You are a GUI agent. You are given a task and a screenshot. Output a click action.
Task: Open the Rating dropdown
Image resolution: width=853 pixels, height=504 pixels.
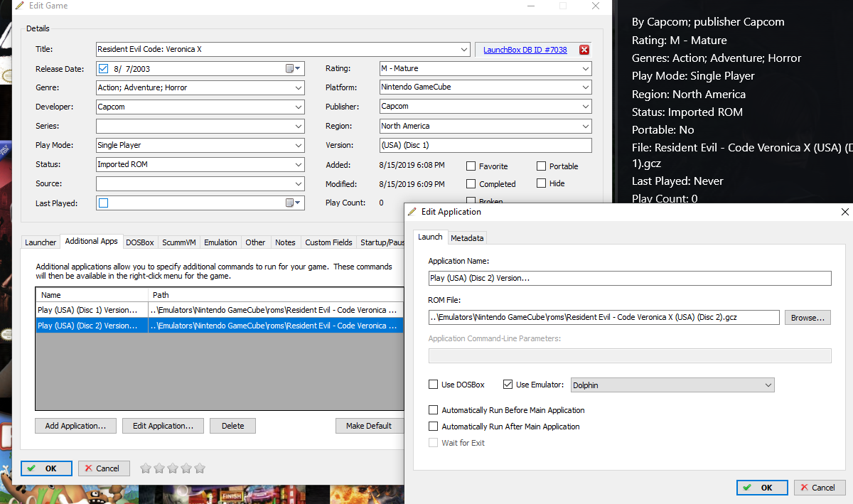click(586, 69)
